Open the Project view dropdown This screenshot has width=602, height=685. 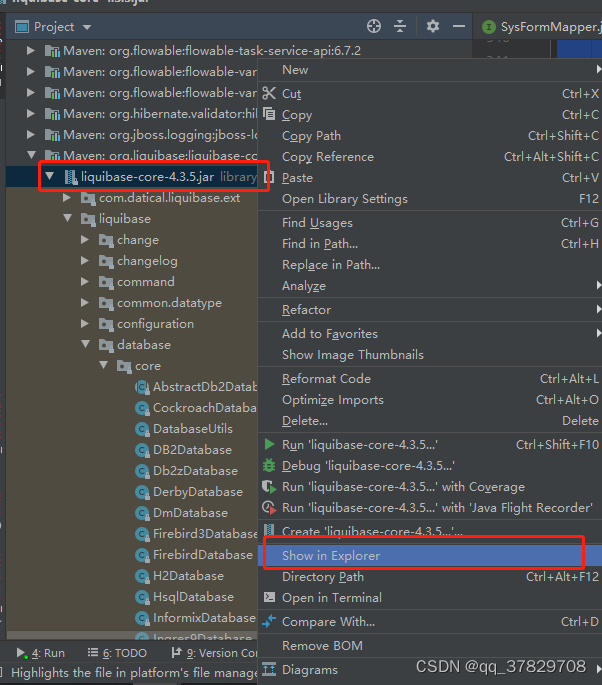click(87, 27)
